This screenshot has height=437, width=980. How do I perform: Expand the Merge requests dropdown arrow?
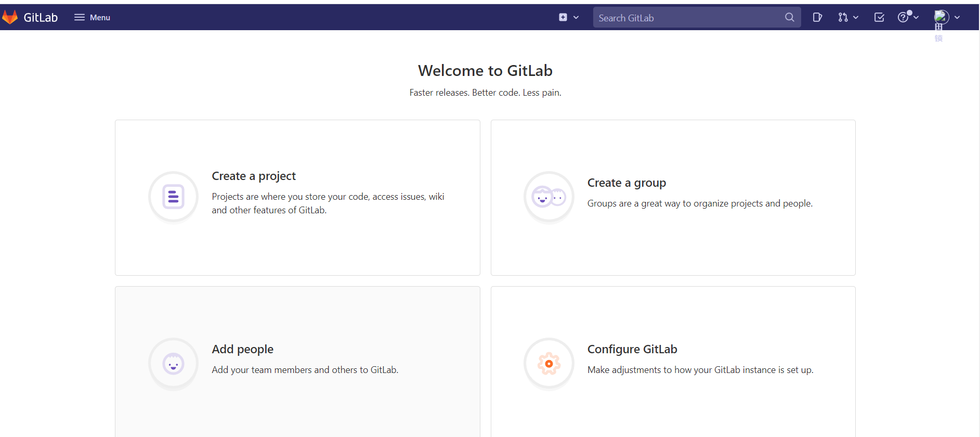pyautogui.click(x=856, y=17)
